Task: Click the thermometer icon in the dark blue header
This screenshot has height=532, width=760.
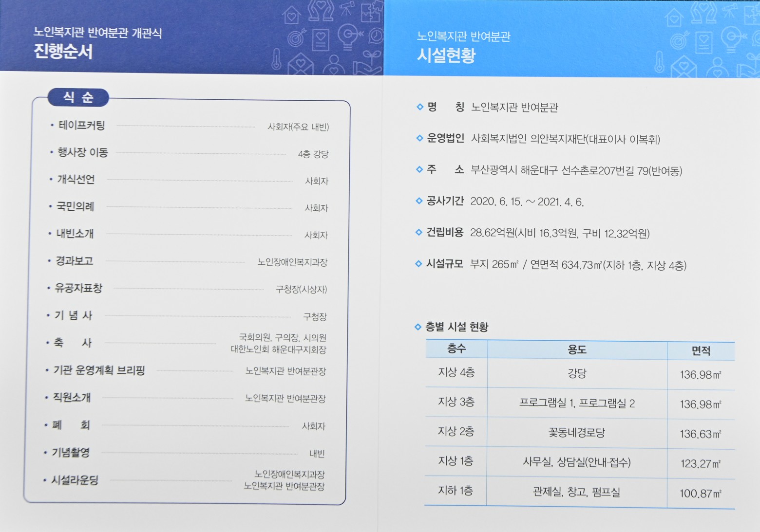Action: pos(276,59)
